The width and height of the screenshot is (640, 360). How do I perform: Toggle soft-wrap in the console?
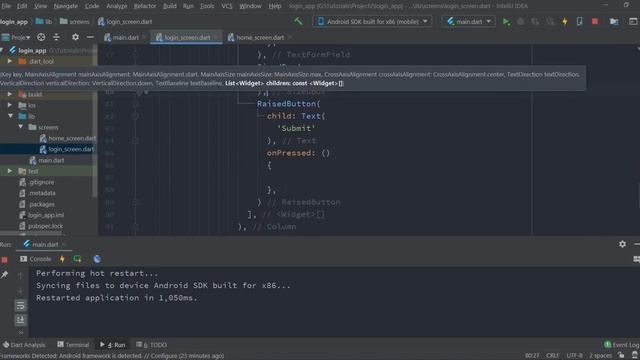[x=20, y=305]
